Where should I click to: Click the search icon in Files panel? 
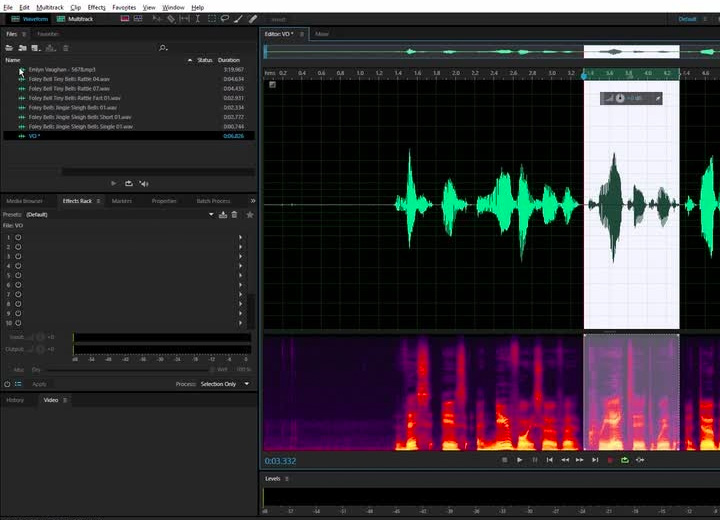pos(163,48)
